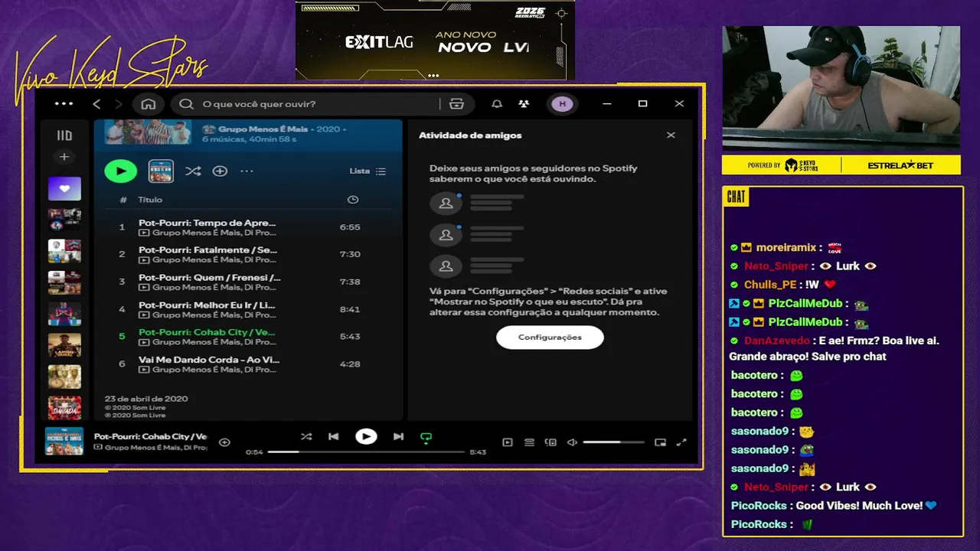
Task: Minimize the Spotify window
Action: pyautogui.click(x=606, y=104)
